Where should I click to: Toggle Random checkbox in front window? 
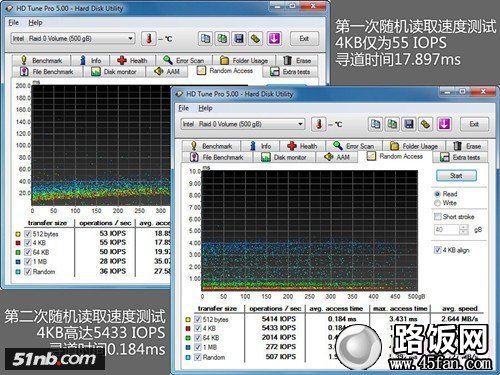coord(198,357)
